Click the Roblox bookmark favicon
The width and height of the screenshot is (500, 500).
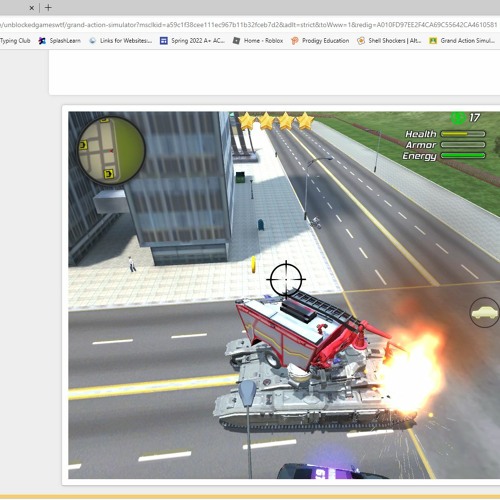[x=236, y=41]
